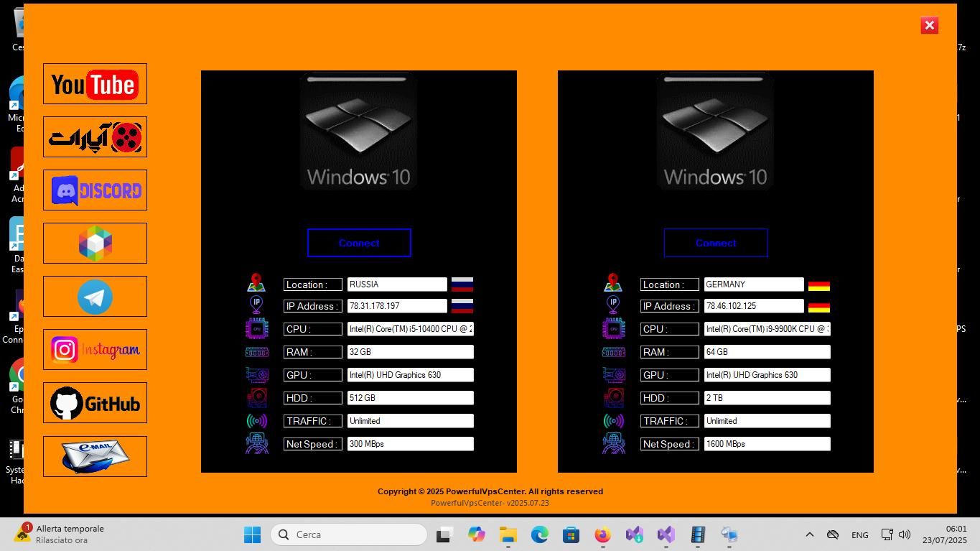This screenshot has height=551, width=980.
Task: Select the 64 GB RAM field
Action: pos(767,352)
